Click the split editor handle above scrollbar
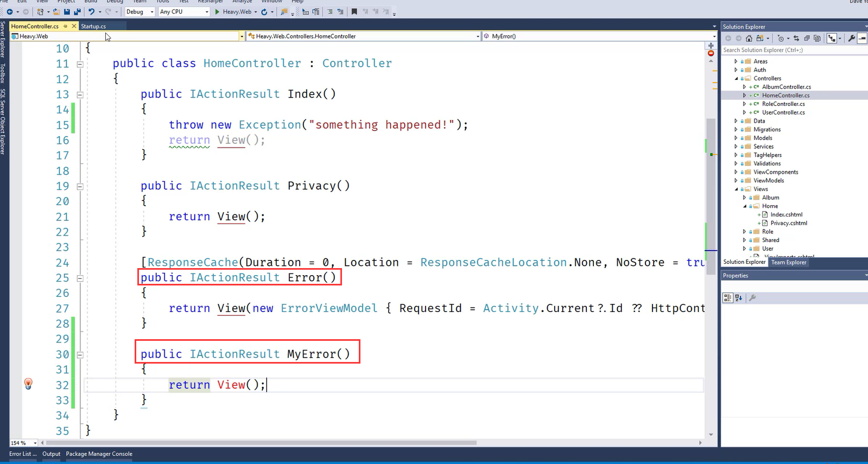The image size is (868, 464). [x=711, y=45]
